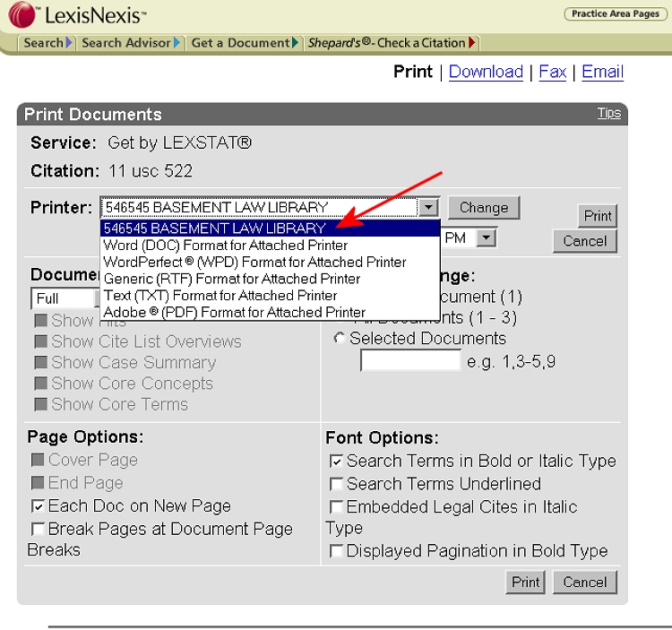Switch to the Search Advisor tab
The width and height of the screenshot is (672, 630).
[128, 42]
